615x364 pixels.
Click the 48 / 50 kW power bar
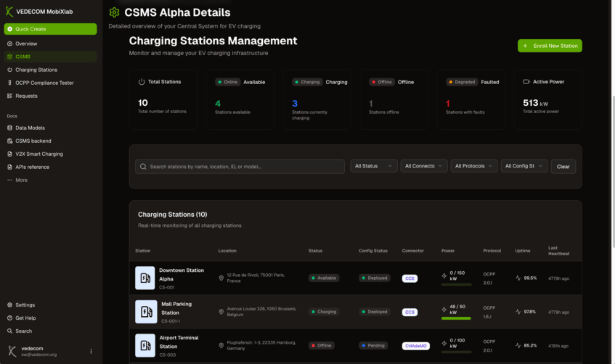[456, 318]
